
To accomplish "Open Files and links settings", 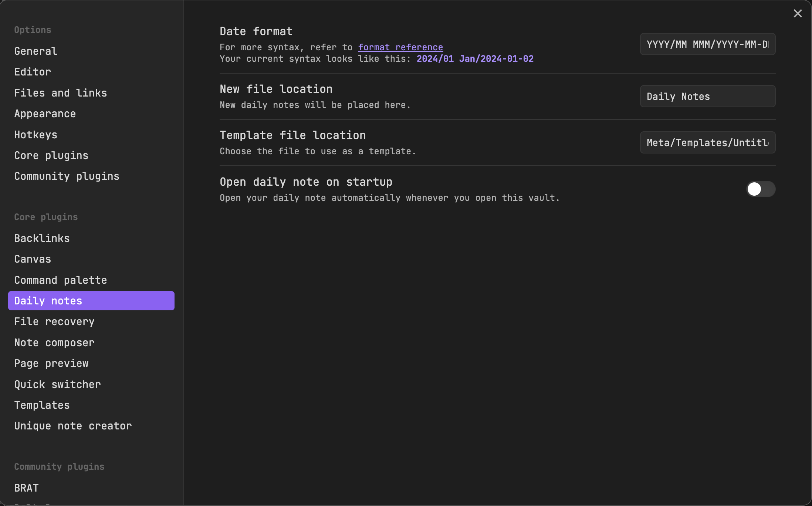I will pyautogui.click(x=60, y=93).
